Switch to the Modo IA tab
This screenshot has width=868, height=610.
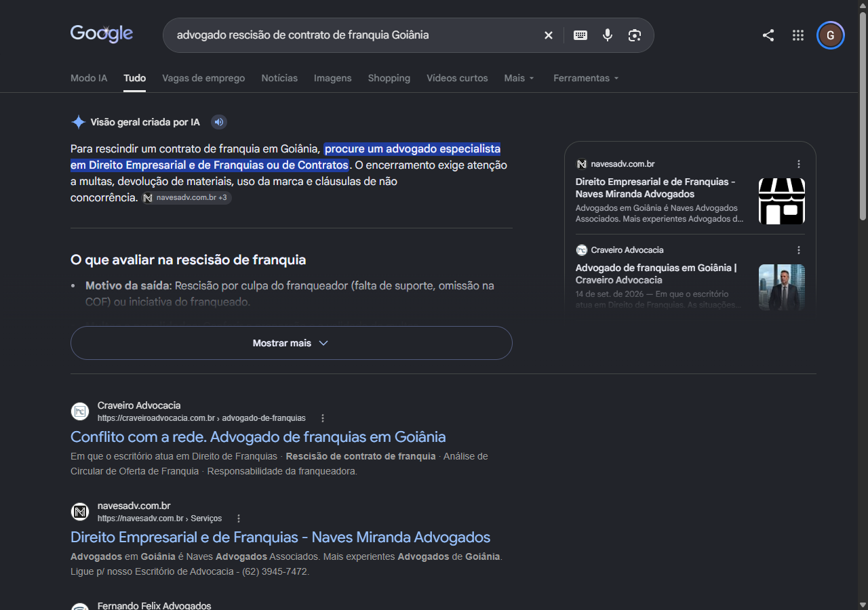(89, 78)
